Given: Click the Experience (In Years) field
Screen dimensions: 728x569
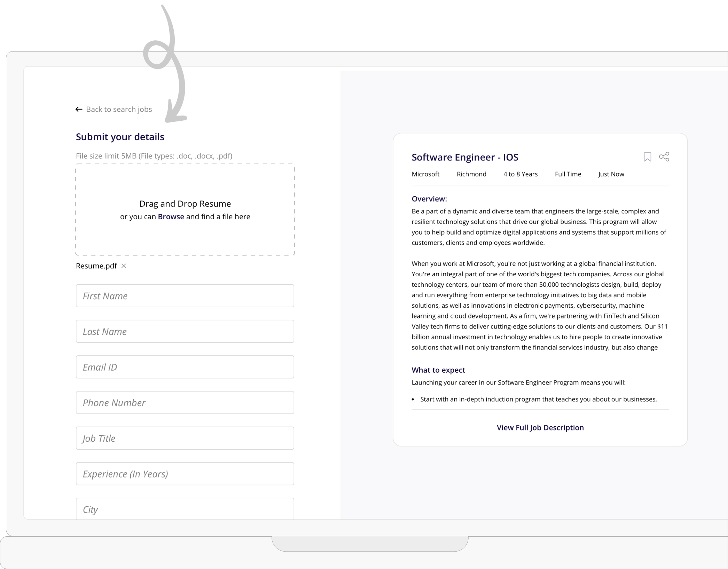Looking at the screenshot, I should [185, 474].
